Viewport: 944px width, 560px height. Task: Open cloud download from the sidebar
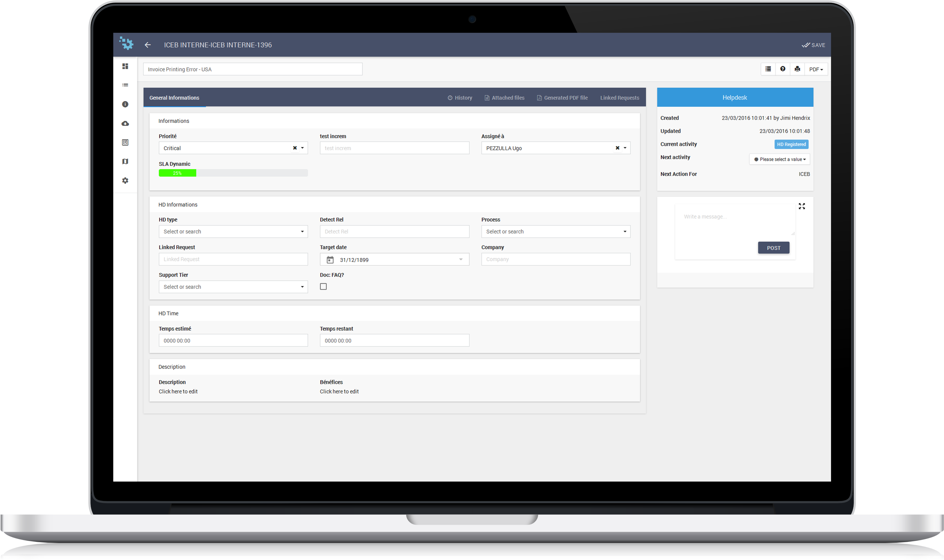(125, 123)
